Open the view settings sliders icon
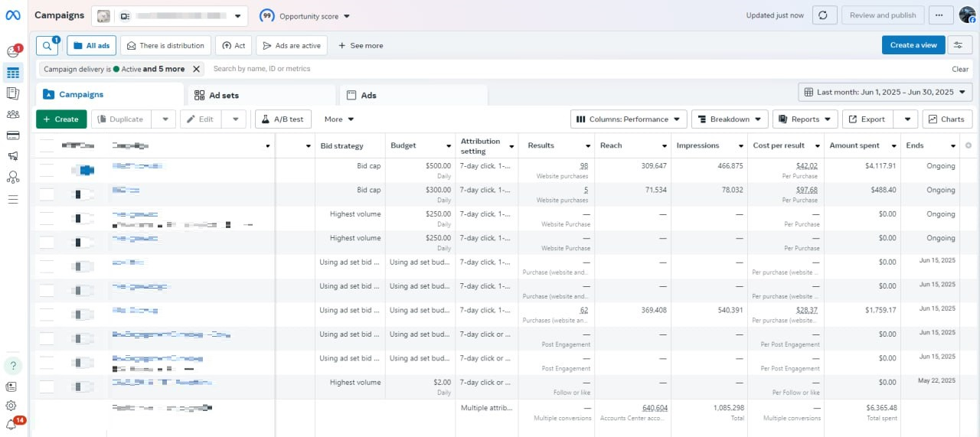This screenshot has height=437, width=980. point(960,45)
